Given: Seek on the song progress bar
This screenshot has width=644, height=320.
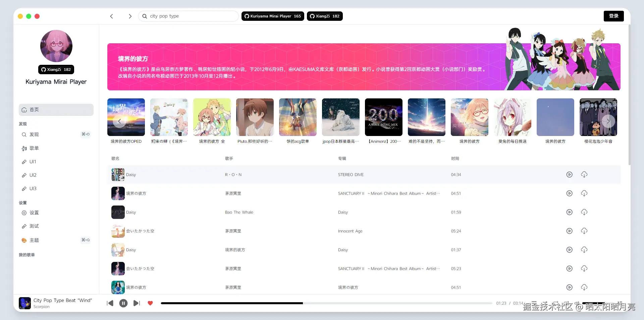Looking at the screenshot, I should [x=326, y=303].
